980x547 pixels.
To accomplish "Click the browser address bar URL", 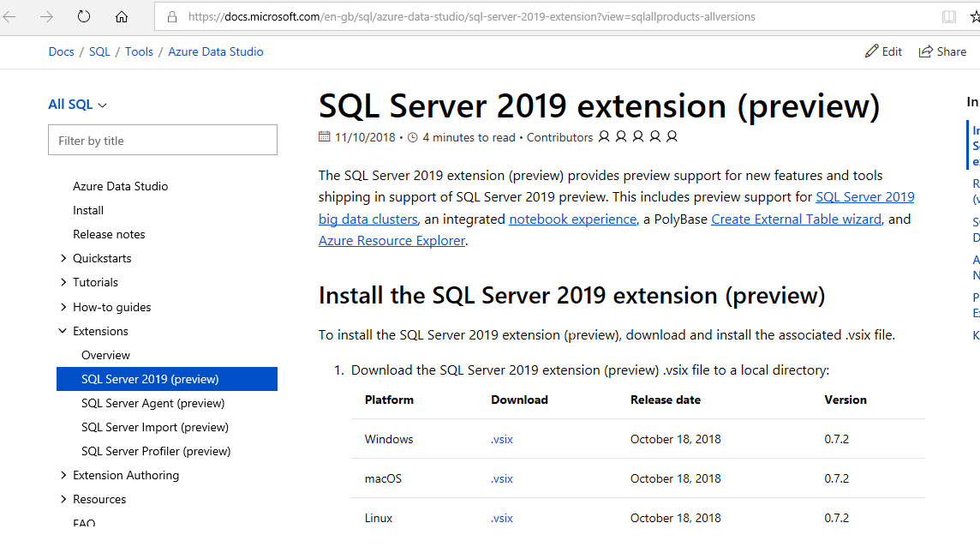I will (471, 16).
